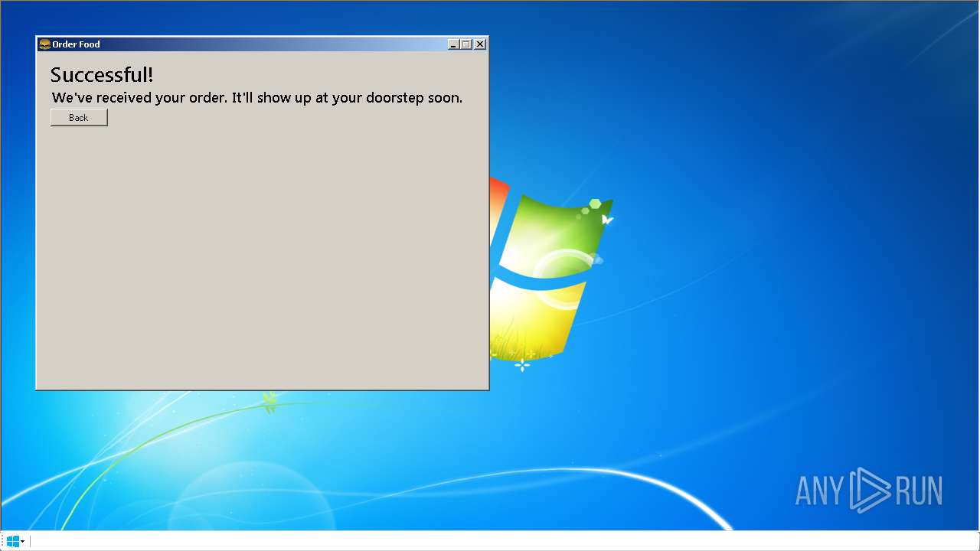Click the burger icon in title bar

[x=44, y=44]
